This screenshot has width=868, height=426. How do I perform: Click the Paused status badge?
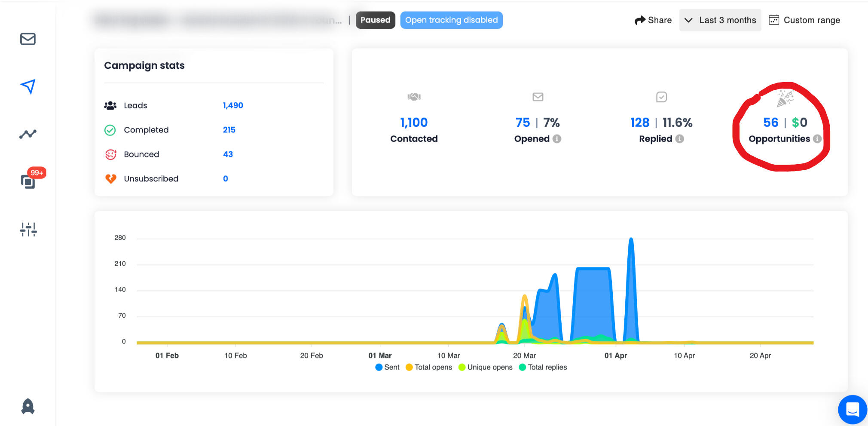375,20
